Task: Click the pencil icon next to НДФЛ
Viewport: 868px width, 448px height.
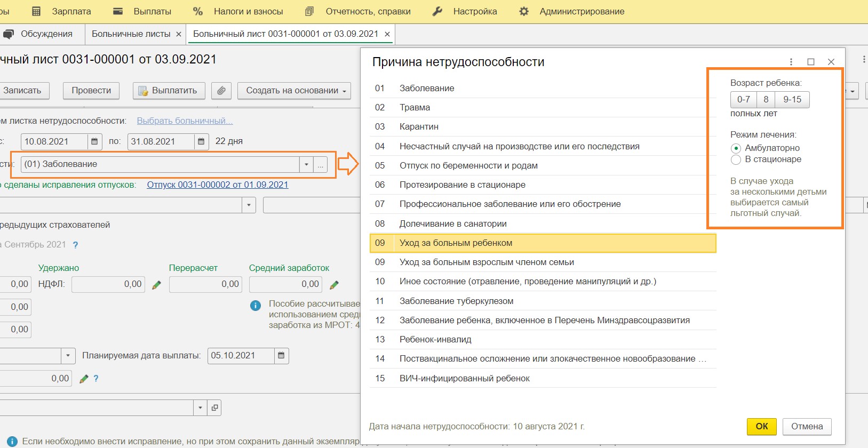Action: [156, 285]
